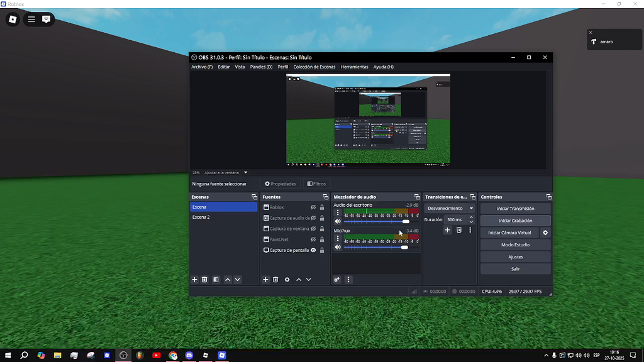Decrease the Duración value
This screenshot has width=644, height=362.
click(x=471, y=222)
